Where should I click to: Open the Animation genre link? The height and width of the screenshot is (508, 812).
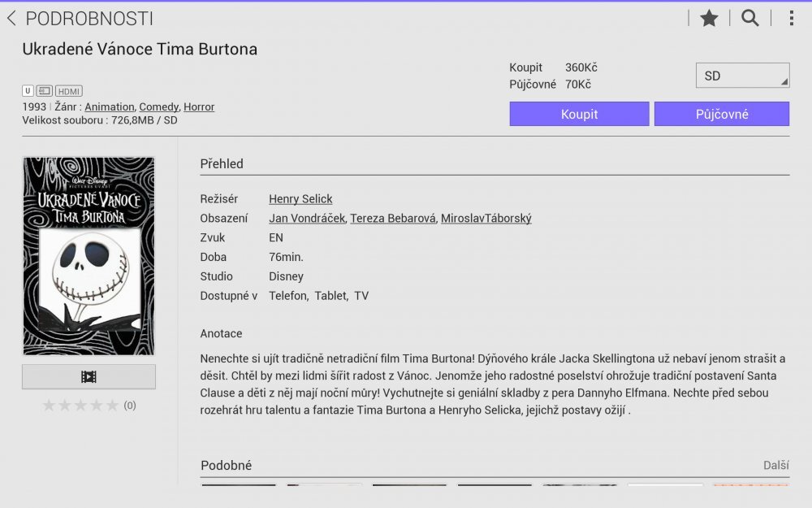click(x=110, y=106)
